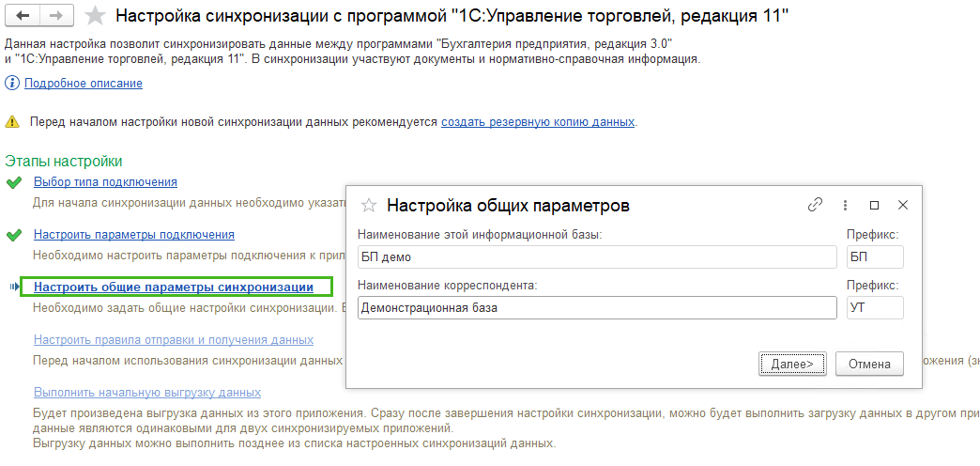The image size is (980, 466).
Task: Edit the БП prefix field
Action: coord(875,257)
